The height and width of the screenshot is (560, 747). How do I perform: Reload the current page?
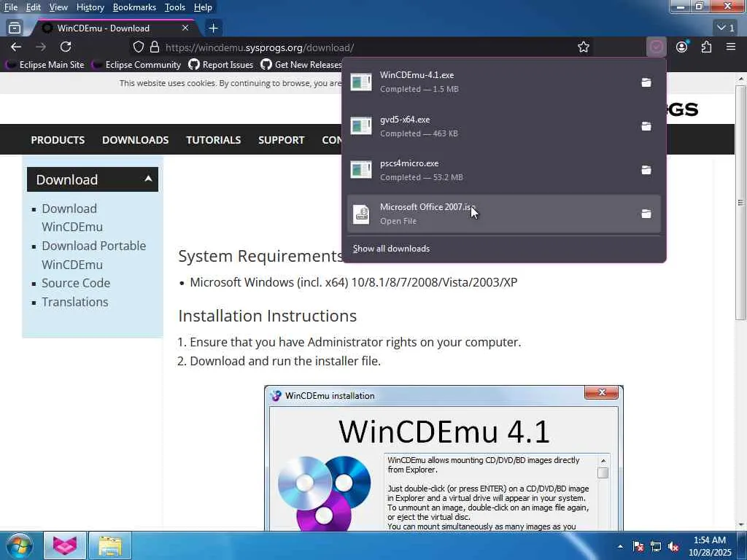pos(66,47)
